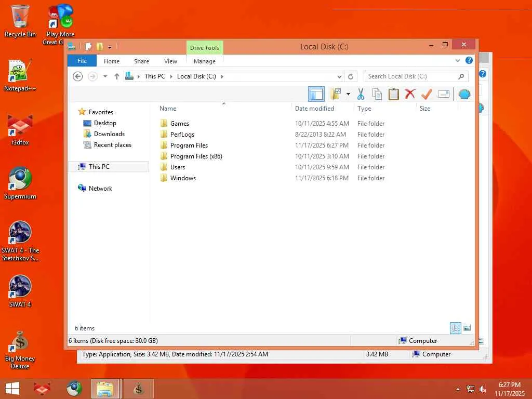Select Recent places in the sidebar
This screenshot has height=399, width=532.
(112, 145)
